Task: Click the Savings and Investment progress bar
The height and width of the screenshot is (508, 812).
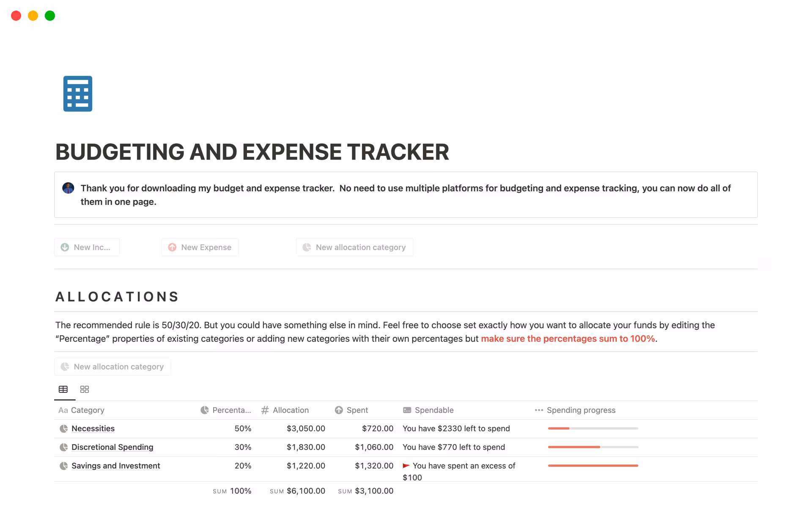Action: pyautogui.click(x=593, y=466)
